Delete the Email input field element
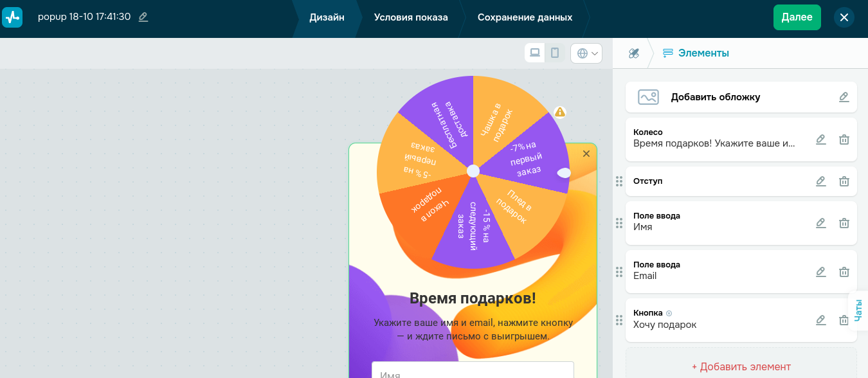This screenshot has height=378, width=868. (x=844, y=272)
